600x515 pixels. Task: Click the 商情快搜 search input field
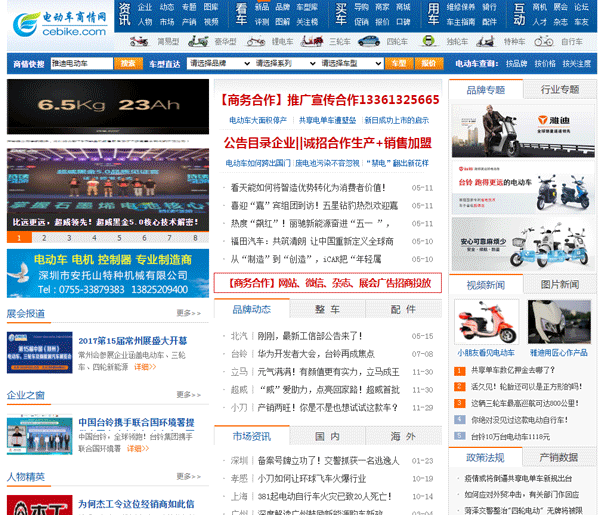tap(82, 64)
